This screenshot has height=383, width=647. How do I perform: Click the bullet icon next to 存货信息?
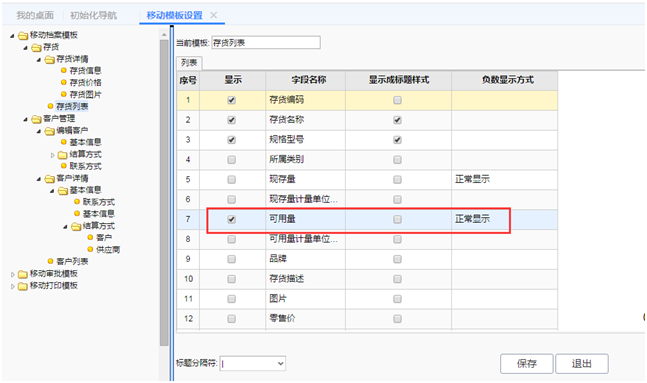click(64, 71)
